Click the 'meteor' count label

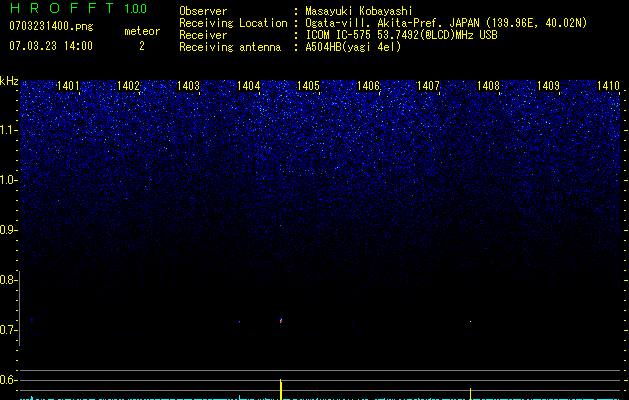[x=142, y=31]
